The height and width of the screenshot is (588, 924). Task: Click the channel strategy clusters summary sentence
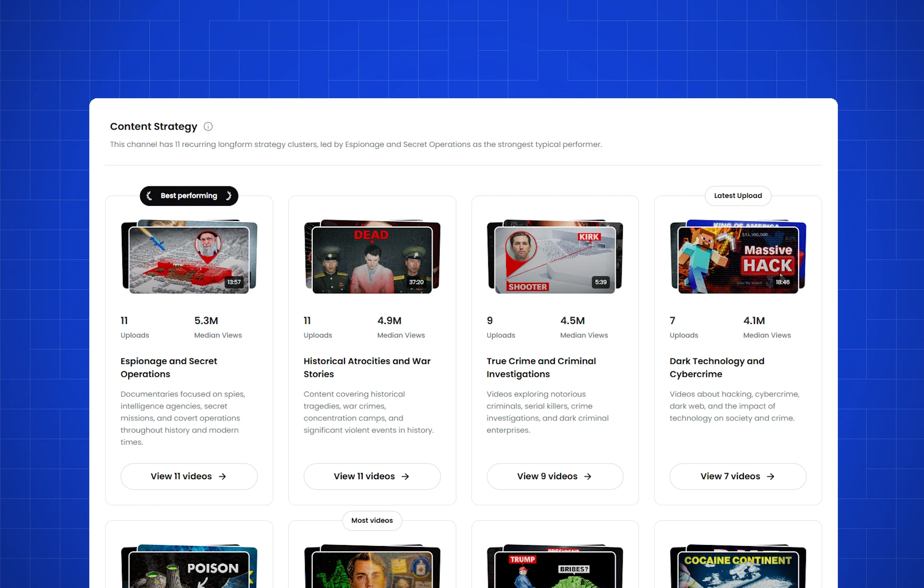[x=356, y=144]
